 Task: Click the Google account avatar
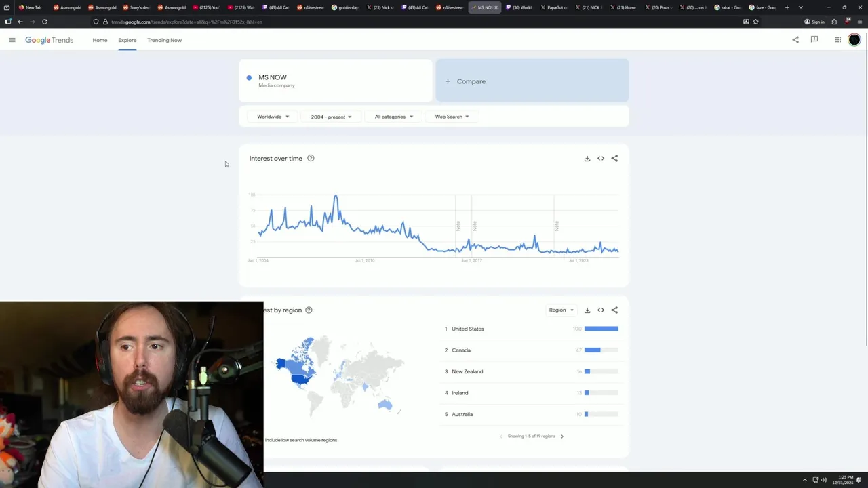(x=854, y=39)
